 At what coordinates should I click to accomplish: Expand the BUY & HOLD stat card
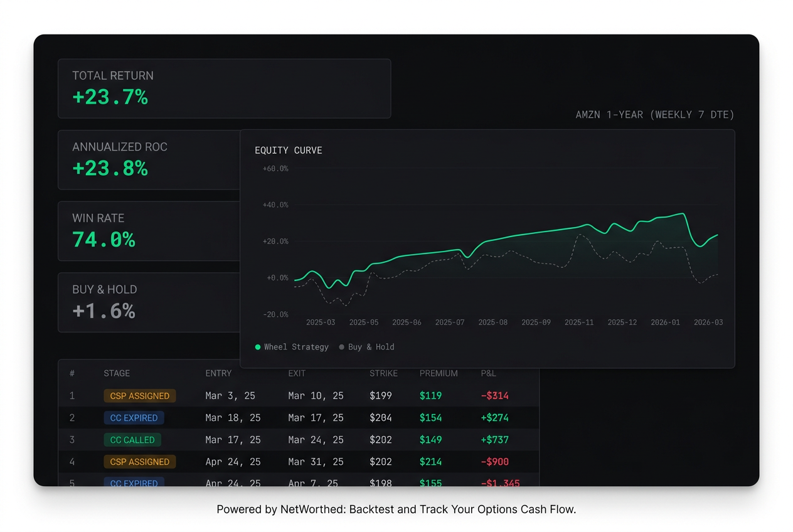pyautogui.click(x=149, y=302)
